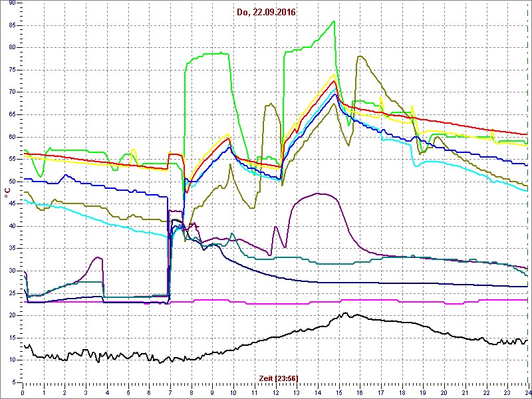532x399 pixels.
Task: Select the 85 mark on temperature axis
Action: (x=12, y=25)
